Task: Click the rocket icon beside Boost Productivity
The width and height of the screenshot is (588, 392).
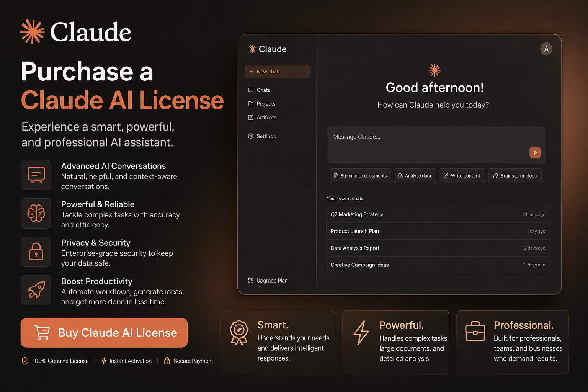Action: point(36,290)
